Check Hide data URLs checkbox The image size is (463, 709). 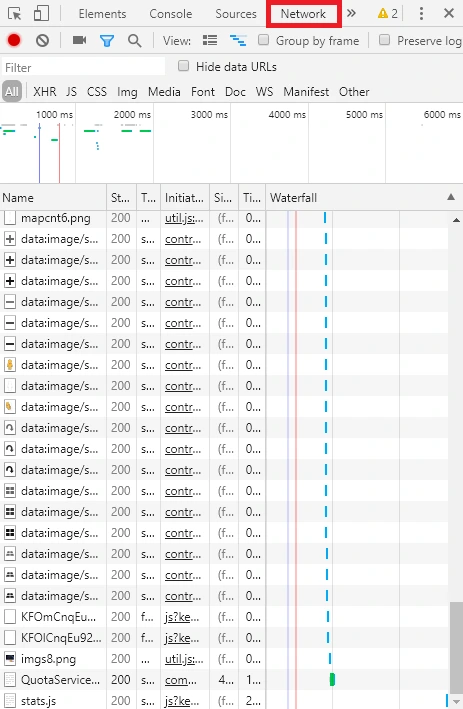click(184, 66)
